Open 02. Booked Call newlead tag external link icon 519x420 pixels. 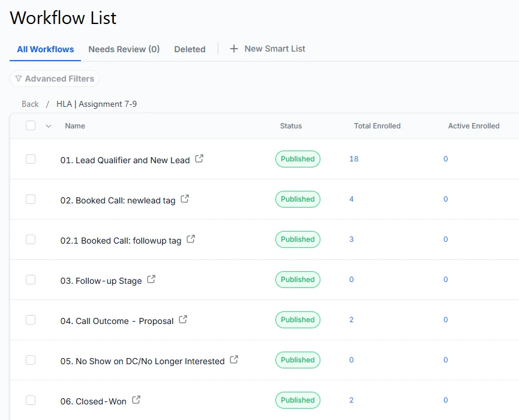185,199
